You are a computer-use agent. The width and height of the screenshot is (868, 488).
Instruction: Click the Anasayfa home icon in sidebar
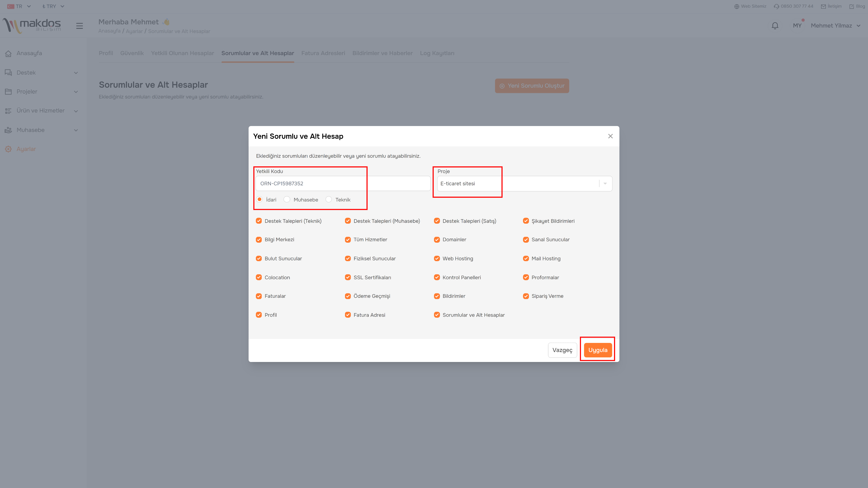coord(8,54)
